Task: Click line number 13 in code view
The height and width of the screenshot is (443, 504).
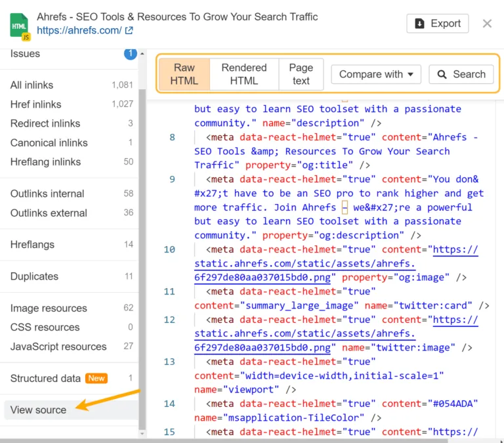Action: 169,362
